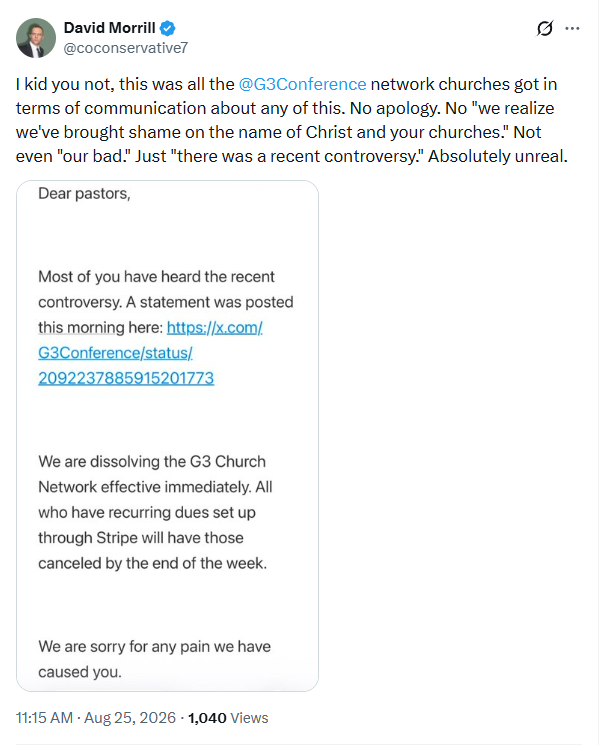Viewport: 601px width, 745px height.
Task: Open the Grok explain-post icon
Action: 544,29
